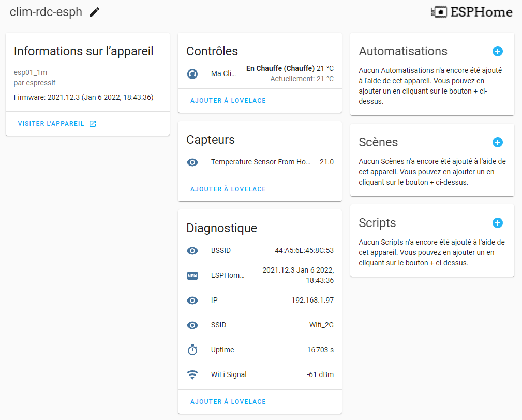Click the En Chauffe (Chauffe) 21 °C state

click(x=290, y=69)
